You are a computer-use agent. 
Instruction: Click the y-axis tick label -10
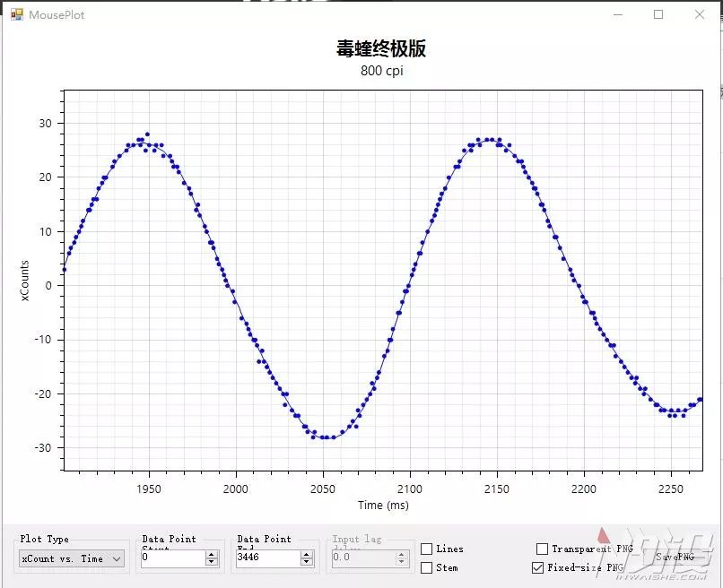click(x=43, y=340)
